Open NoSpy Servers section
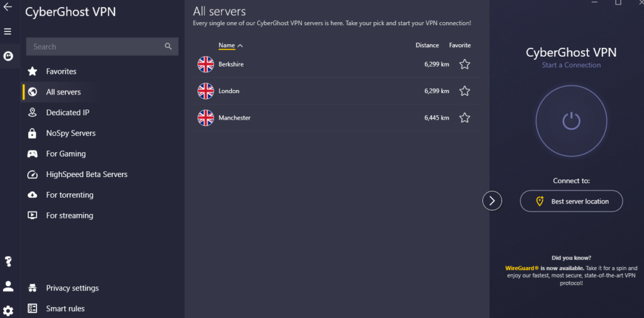Image resolution: width=644 pixels, height=318 pixels. [70, 133]
